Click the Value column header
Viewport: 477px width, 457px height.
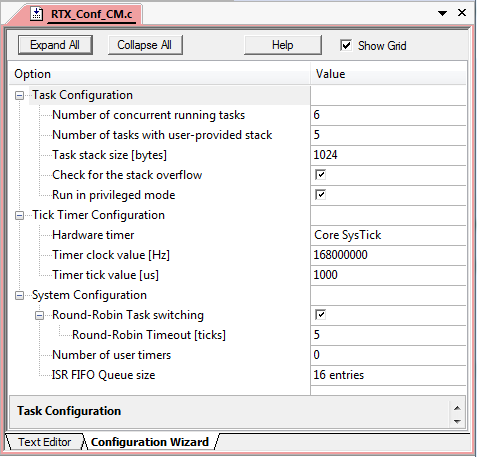[388, 74]
